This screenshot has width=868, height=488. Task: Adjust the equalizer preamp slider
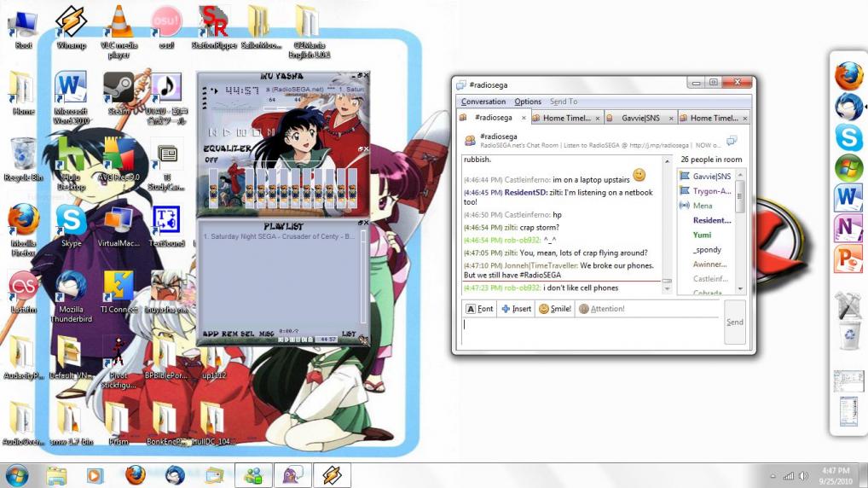[213, 189]
